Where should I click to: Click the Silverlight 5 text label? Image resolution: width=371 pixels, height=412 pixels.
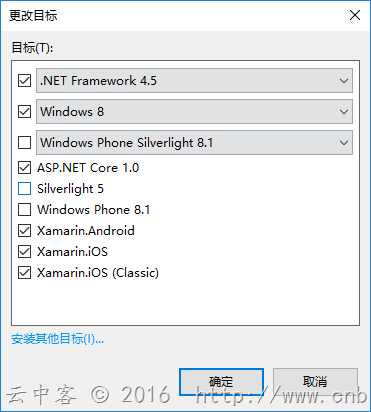70,189
